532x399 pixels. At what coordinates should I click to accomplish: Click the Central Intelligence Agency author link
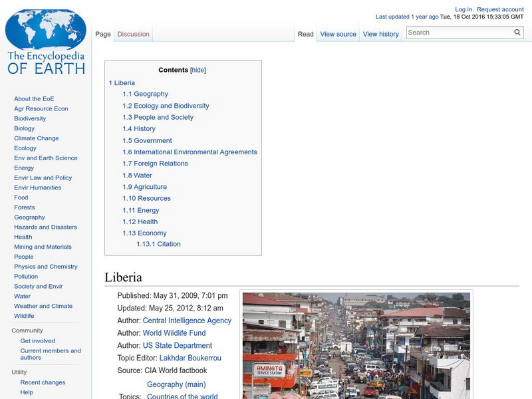188,321
